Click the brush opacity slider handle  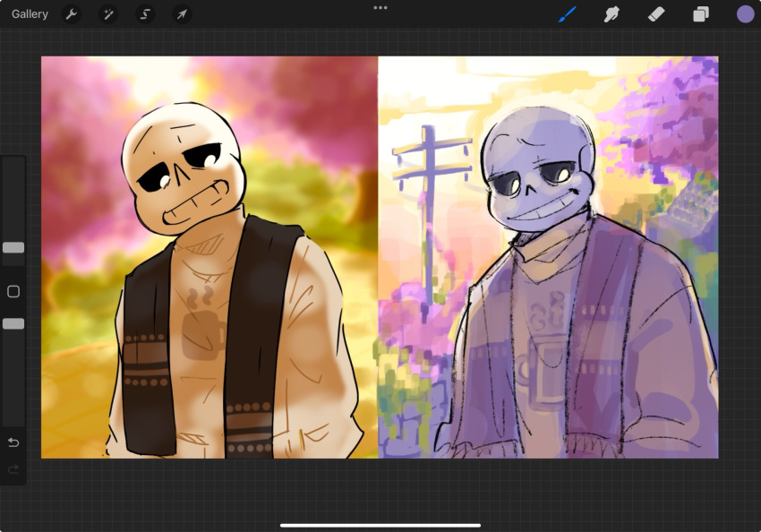coord(13,323)
